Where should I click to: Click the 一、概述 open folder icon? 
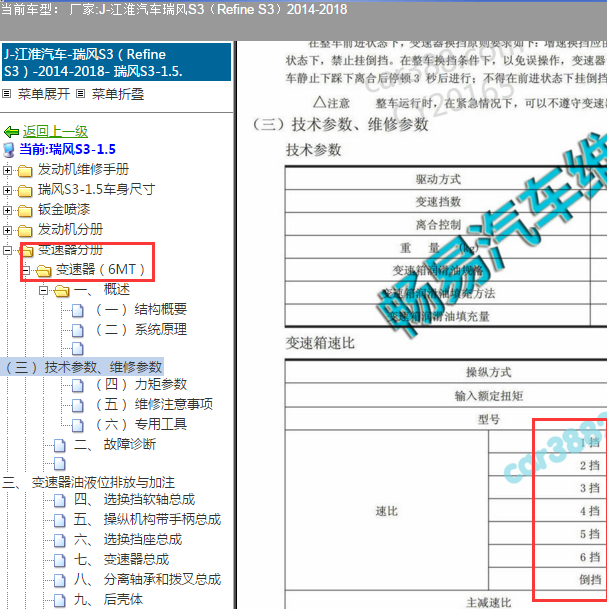pos(62,291)
